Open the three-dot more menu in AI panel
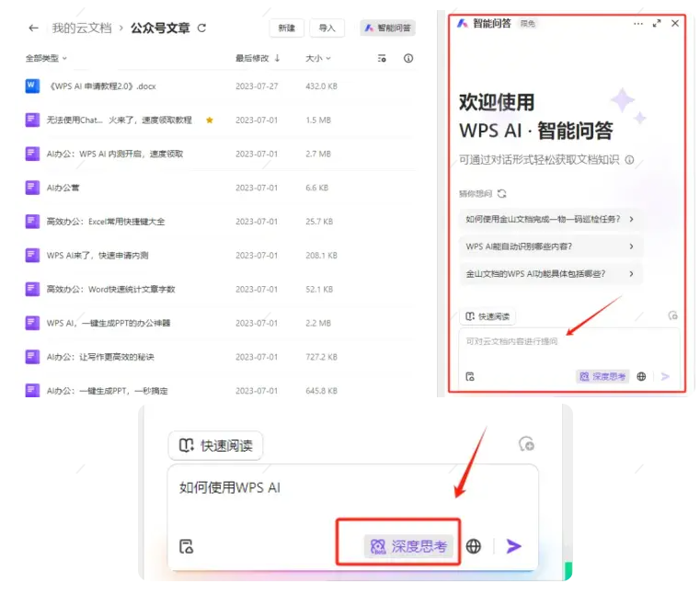 (x=638, y=23)
